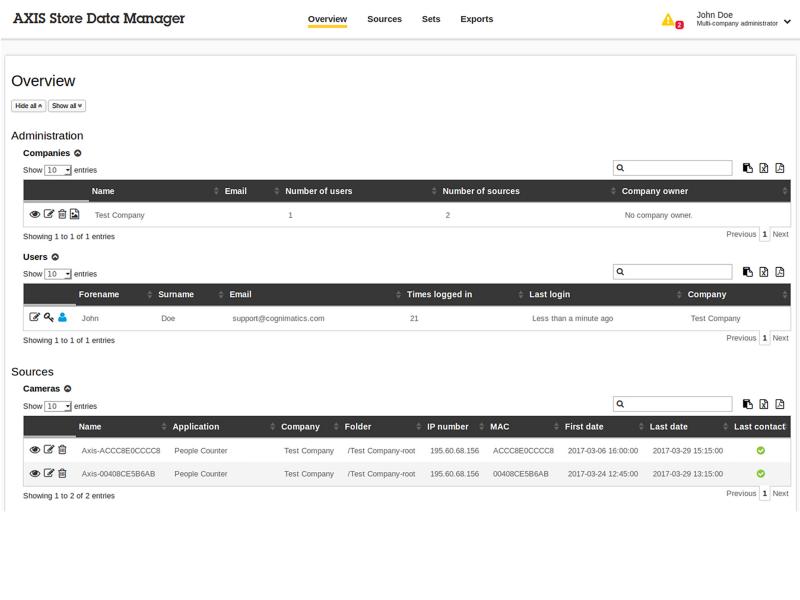Open the Sets tab
Image resolution: width=800 pixels, height=600 pixels.
431,19
